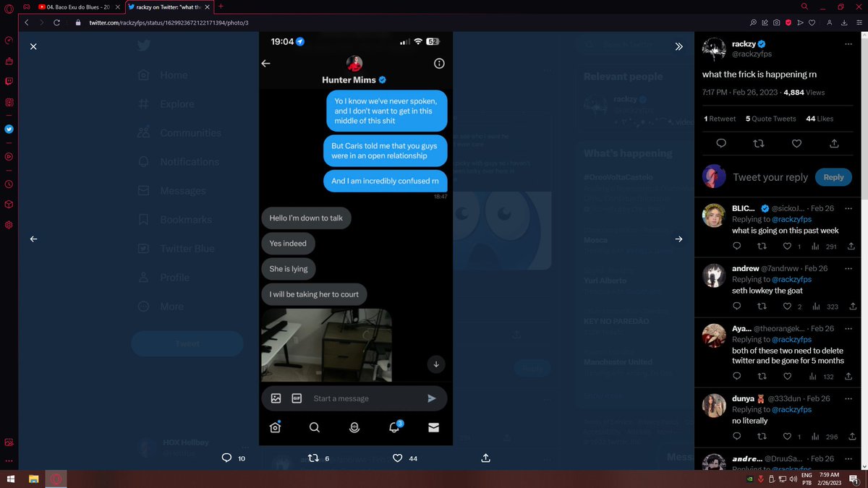Open the Easy Setup menu icon

(858, 22)
